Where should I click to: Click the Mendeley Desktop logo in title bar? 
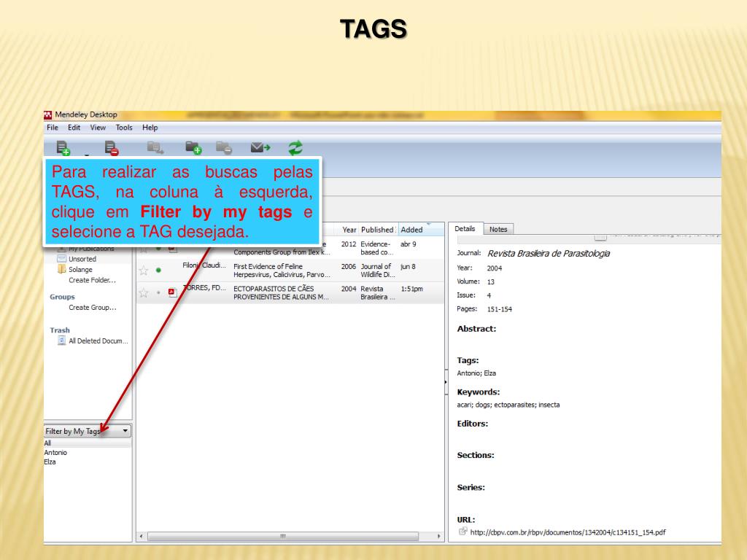pyautogui.click(x=47, y=114)
